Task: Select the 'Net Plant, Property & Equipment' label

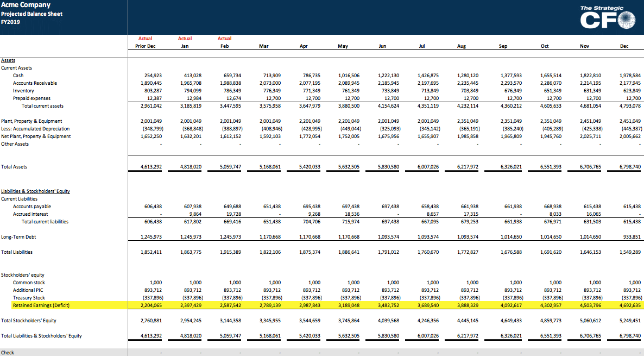Action: point(36,136)
